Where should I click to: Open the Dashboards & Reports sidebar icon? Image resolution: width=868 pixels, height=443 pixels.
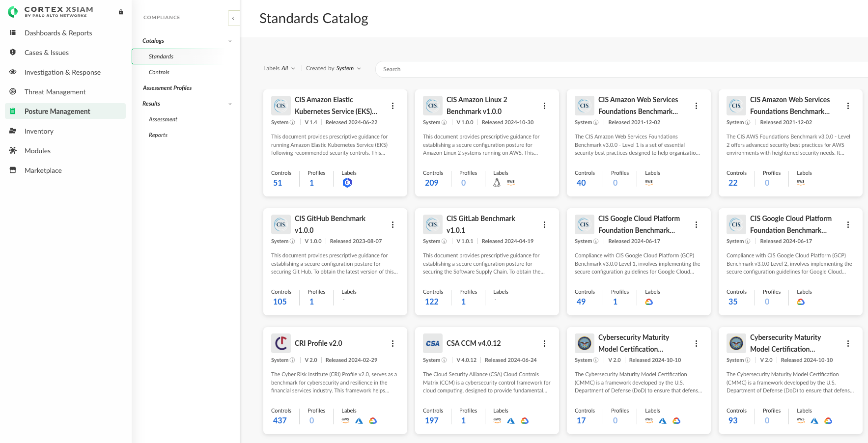coord(13,33)
